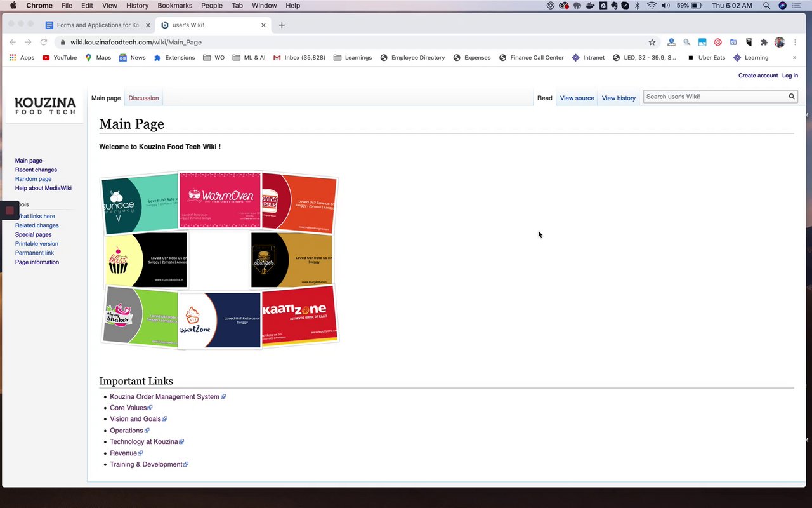Open the Uber Eats bookmark
This screenshot has width=812, height=508.
point(706,57)
